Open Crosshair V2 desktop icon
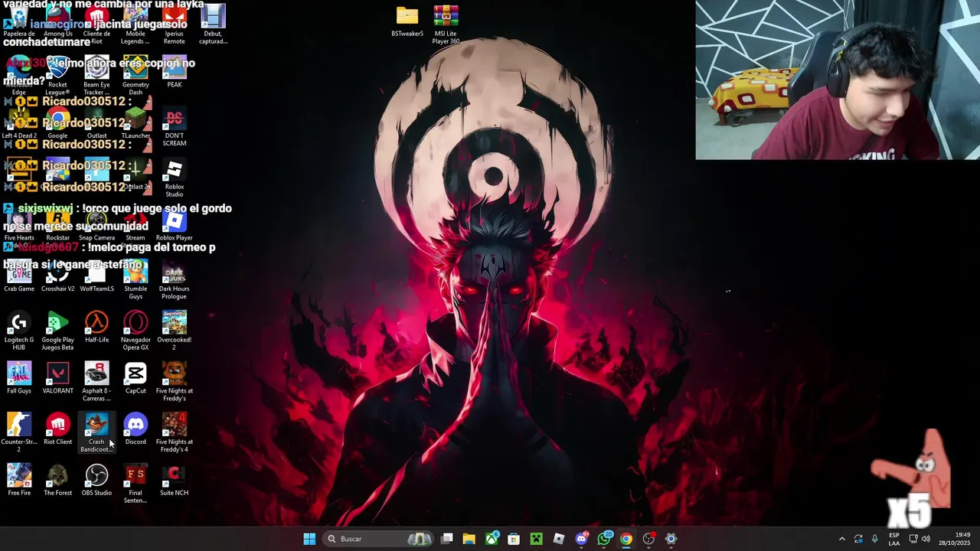Screen dimensions: 980x551 (58, 276)
